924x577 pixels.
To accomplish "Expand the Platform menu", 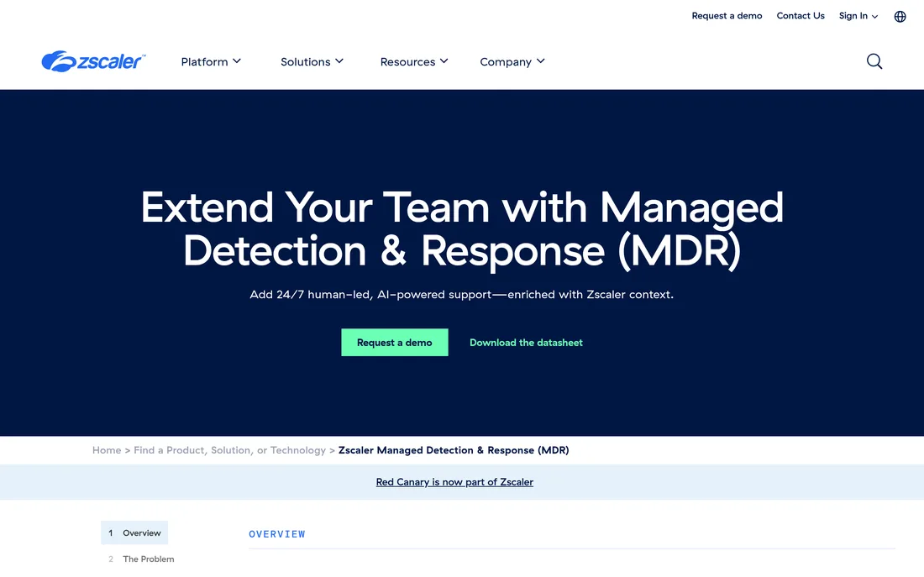I will coord(211,61).
